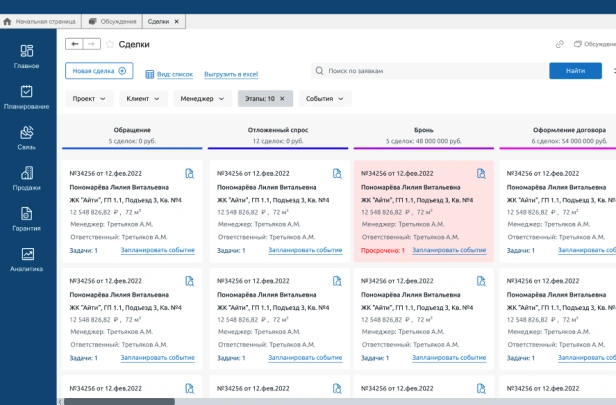Expand the Проект filter dropdown

[90, 98]
